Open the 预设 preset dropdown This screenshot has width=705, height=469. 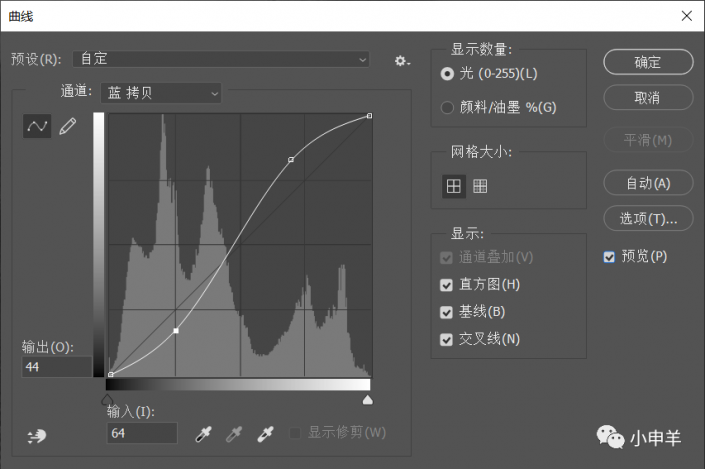(222, 60)
